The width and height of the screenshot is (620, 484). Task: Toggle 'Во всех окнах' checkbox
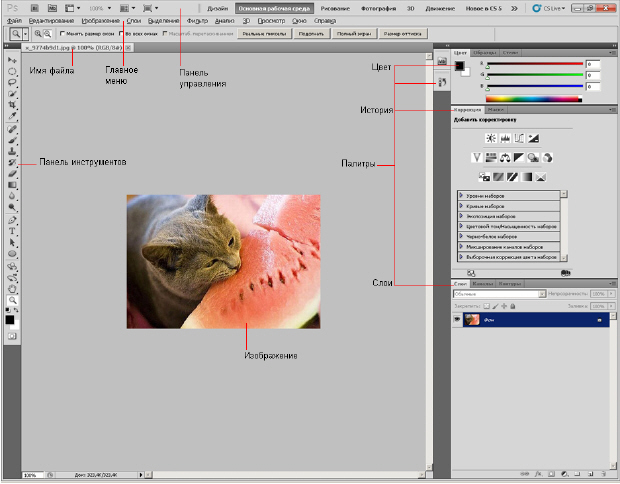121,33
